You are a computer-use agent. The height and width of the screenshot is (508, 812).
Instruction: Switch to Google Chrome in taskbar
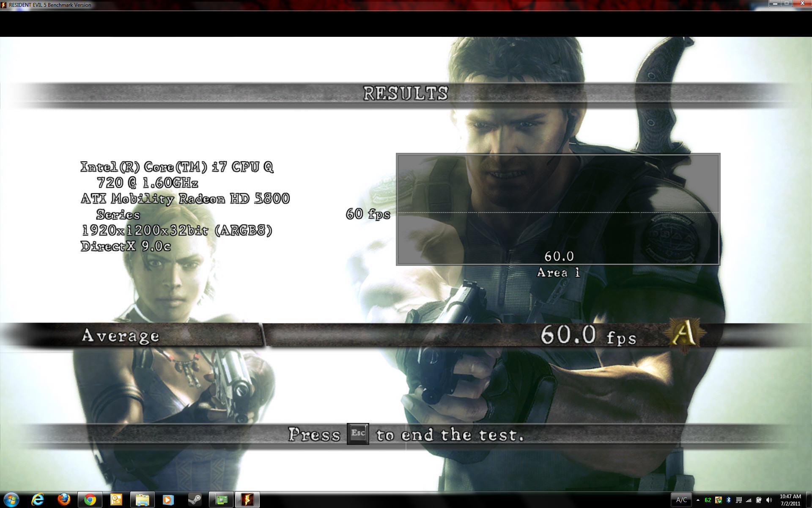90,500
